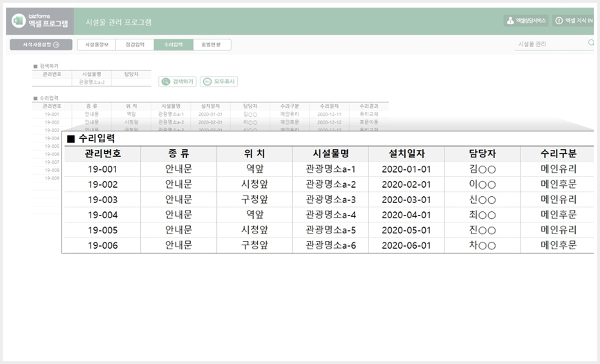This screenshot has width=600, height=364.
Task: Select row 19-007 in the small table
Action: click(52, 162)
